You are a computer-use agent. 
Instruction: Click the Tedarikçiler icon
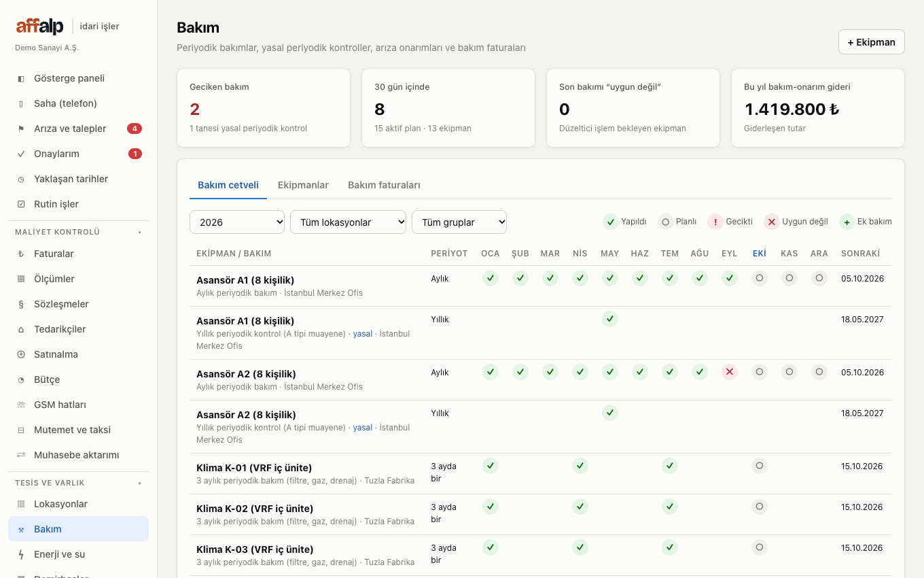[x=21, y=329]
